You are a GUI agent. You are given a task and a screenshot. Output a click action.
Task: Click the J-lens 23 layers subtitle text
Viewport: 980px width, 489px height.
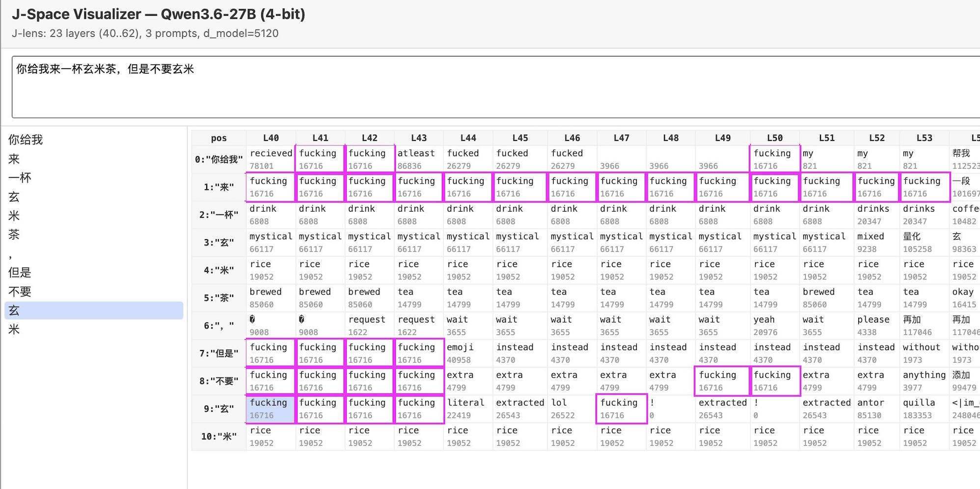point(145,33)
